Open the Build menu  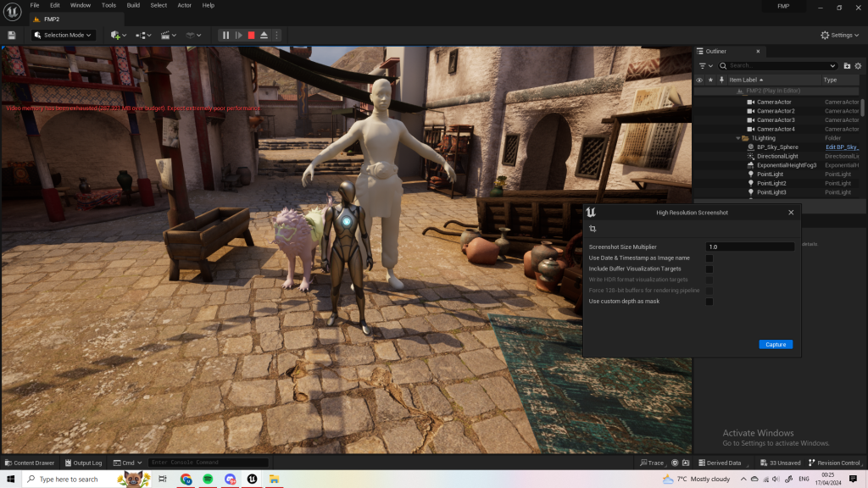pos(133,5)
